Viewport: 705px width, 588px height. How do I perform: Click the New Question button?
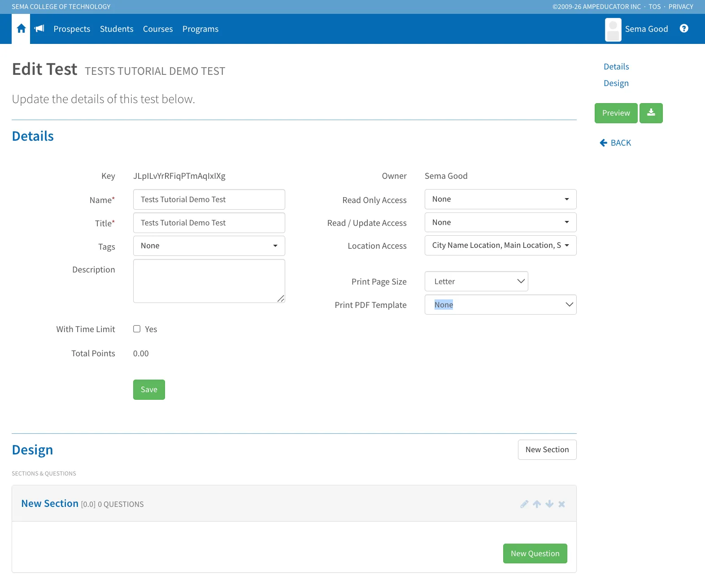[535, 553]
